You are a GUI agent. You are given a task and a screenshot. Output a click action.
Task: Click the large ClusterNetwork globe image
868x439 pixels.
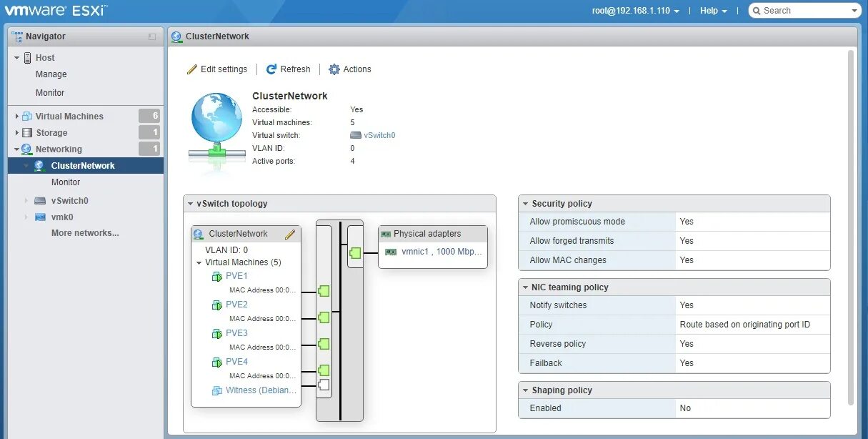217,132
